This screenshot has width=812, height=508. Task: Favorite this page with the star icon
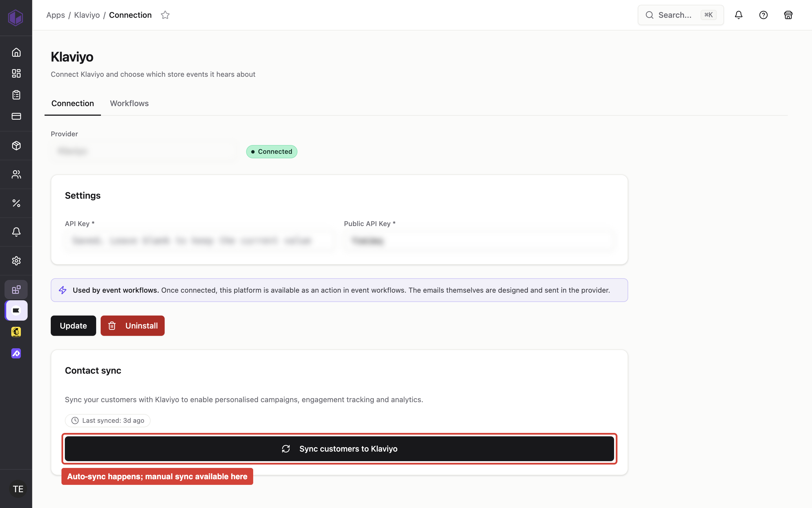pos(165,15)
